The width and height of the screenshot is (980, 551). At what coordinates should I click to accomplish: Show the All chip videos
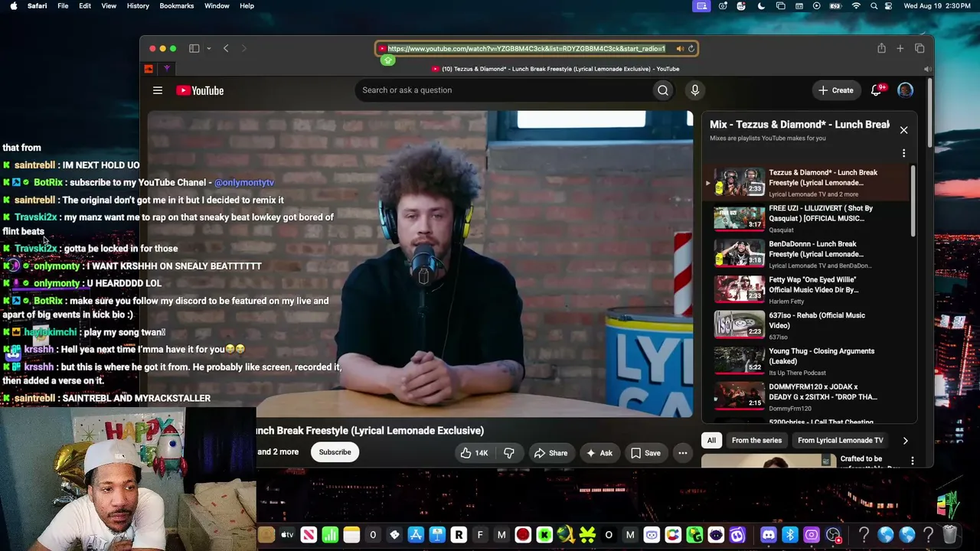(711, 440)
